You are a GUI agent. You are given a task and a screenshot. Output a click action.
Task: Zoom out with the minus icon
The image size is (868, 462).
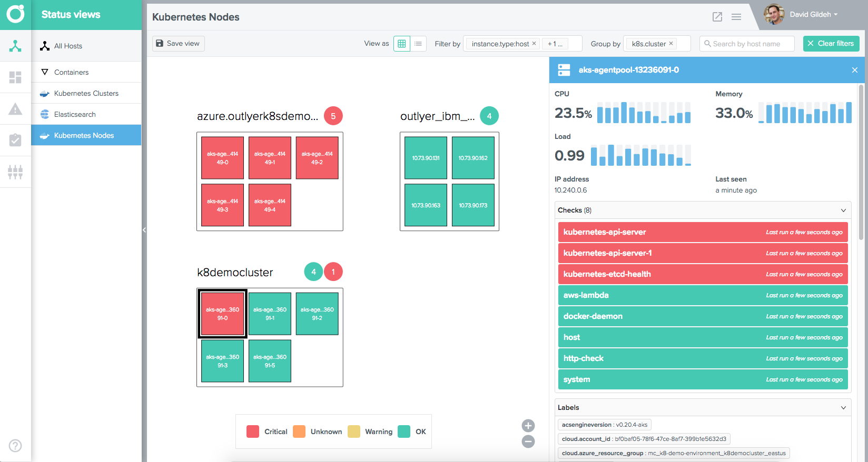click(x=528, y=441)
